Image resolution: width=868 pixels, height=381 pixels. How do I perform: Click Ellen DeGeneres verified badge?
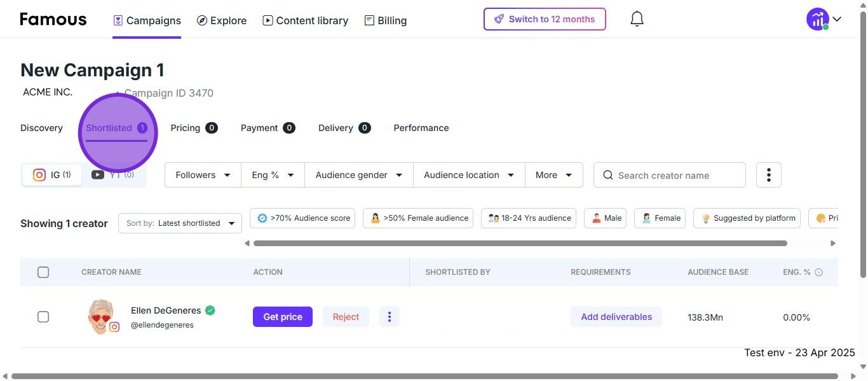click(x=210, y=310)
